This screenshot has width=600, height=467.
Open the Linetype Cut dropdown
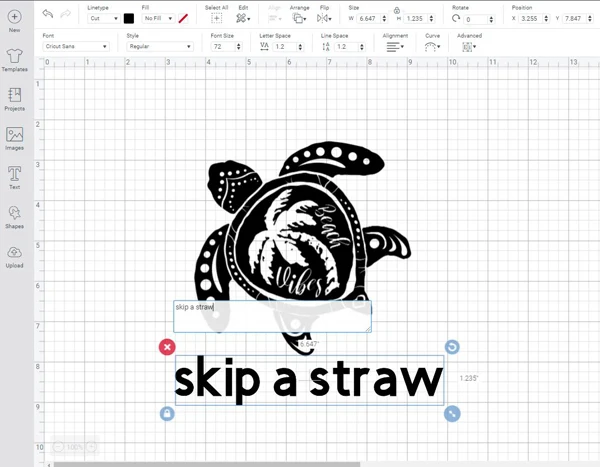[104, 18]
